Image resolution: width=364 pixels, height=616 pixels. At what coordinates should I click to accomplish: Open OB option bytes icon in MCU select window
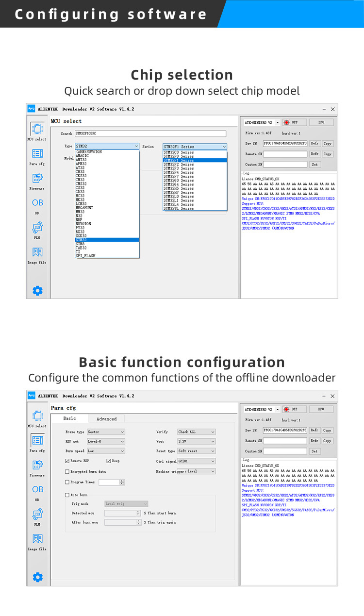(37, 202)
